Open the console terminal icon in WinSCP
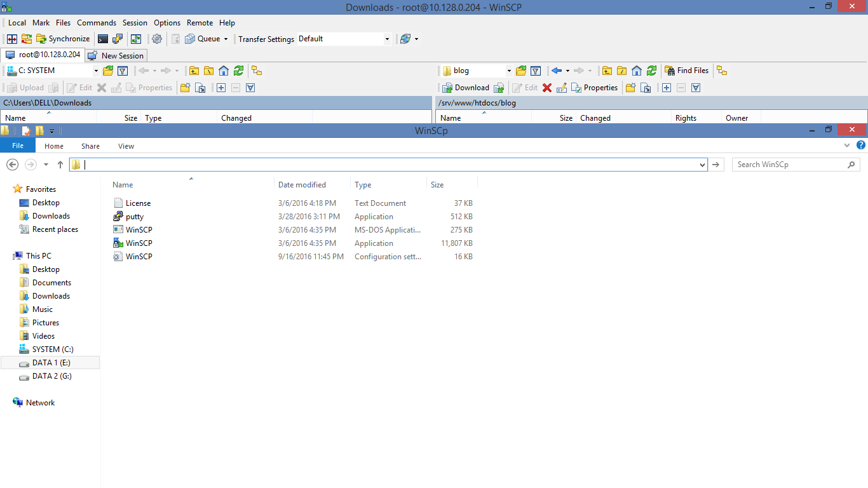The width and height of the screenshot is (868, 488). (103, 39)
